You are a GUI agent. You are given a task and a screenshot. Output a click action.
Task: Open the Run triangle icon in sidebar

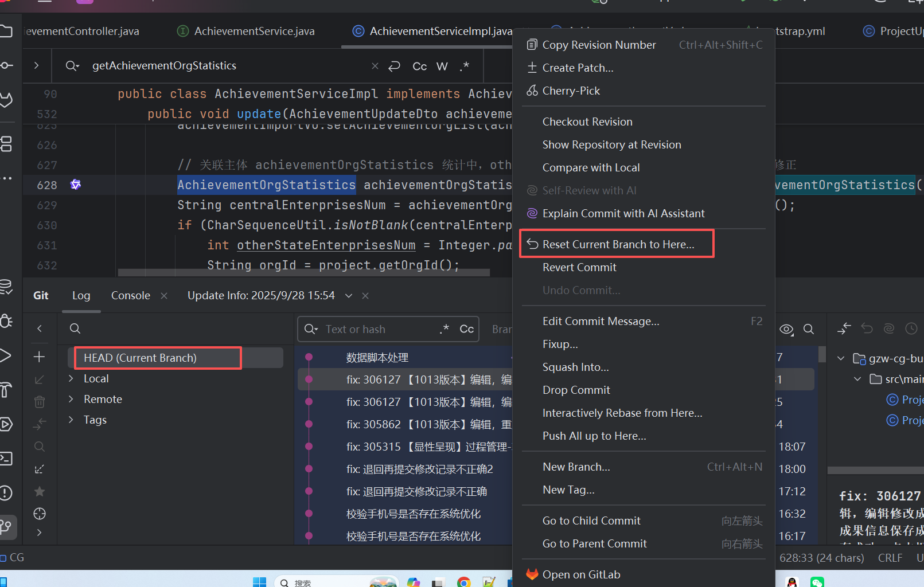click(6, 355)
